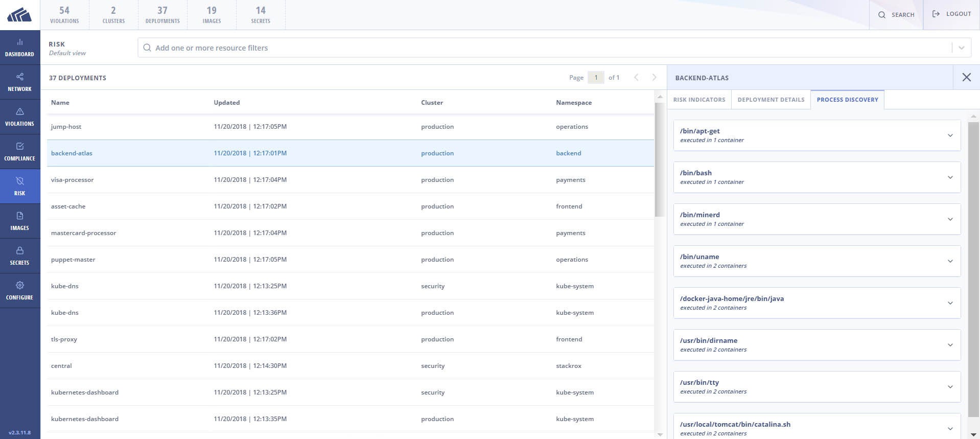Open the 19 Images summary counter
The width and height of the screenshot is (980, 439).
212,15
